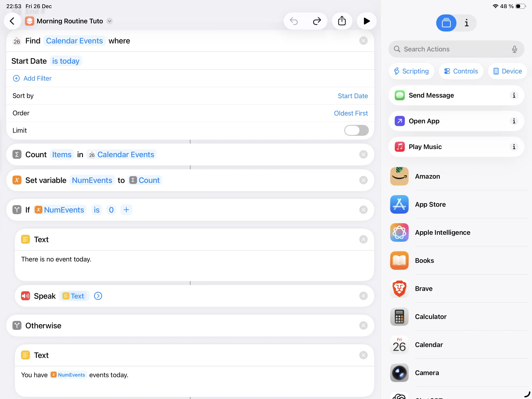Change Order from Oldest First
532x399 pixels.
pos(351,113)
